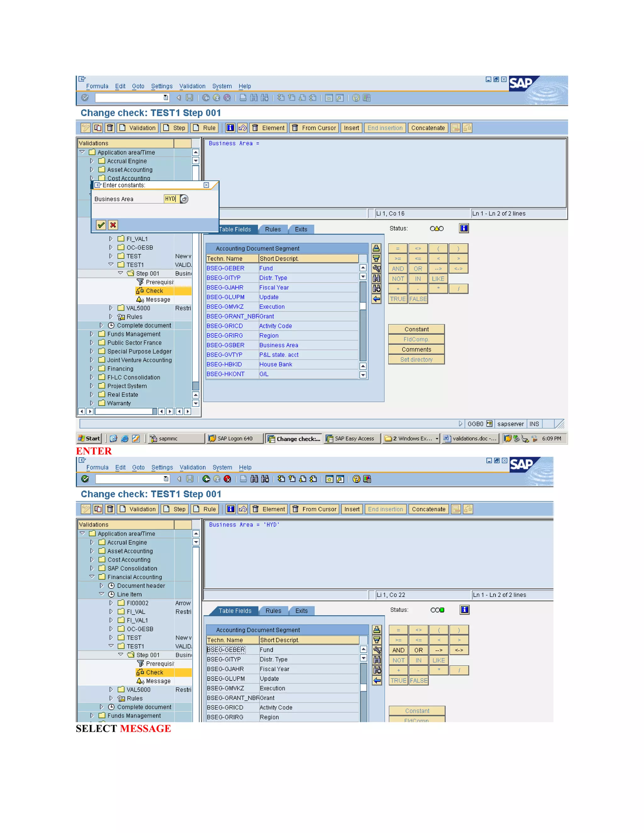Open the Validation menu
The height and width of the screenshot is (833, 644).
[x=192, y=86]
